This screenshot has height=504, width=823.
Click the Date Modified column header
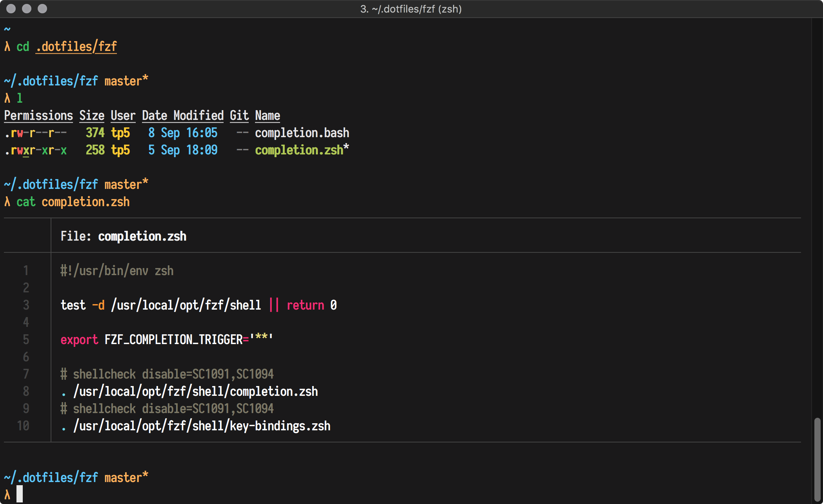pos(182,116)
